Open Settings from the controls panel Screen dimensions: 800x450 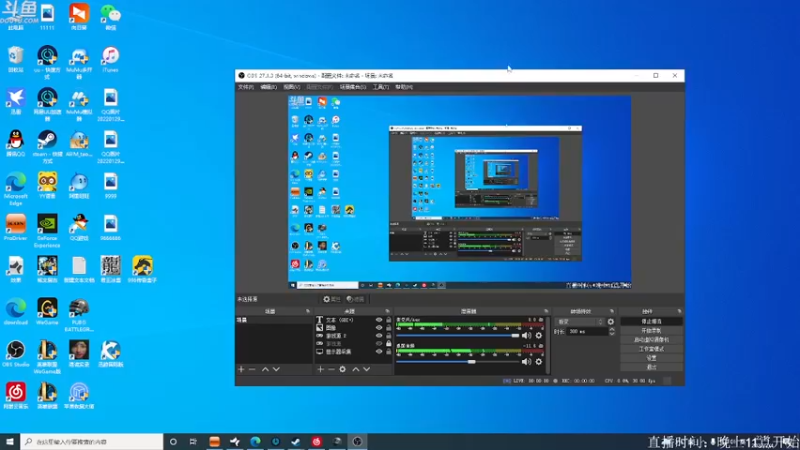[652, 358]
